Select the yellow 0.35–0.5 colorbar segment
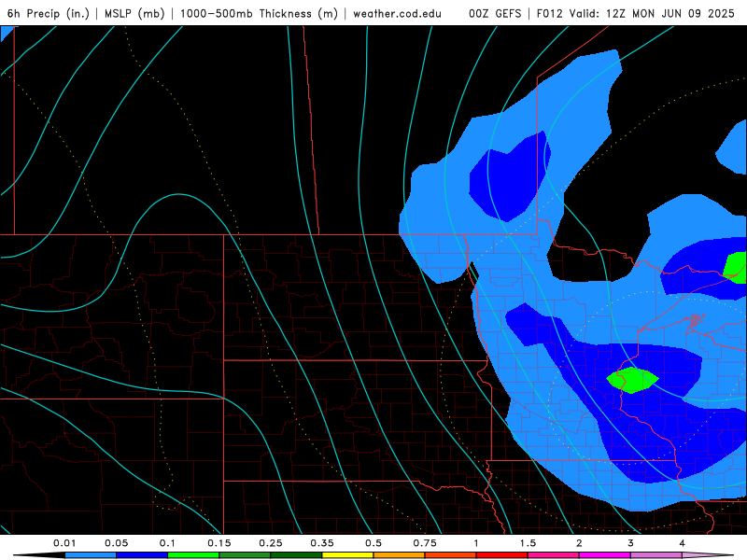 coord(347,555)
